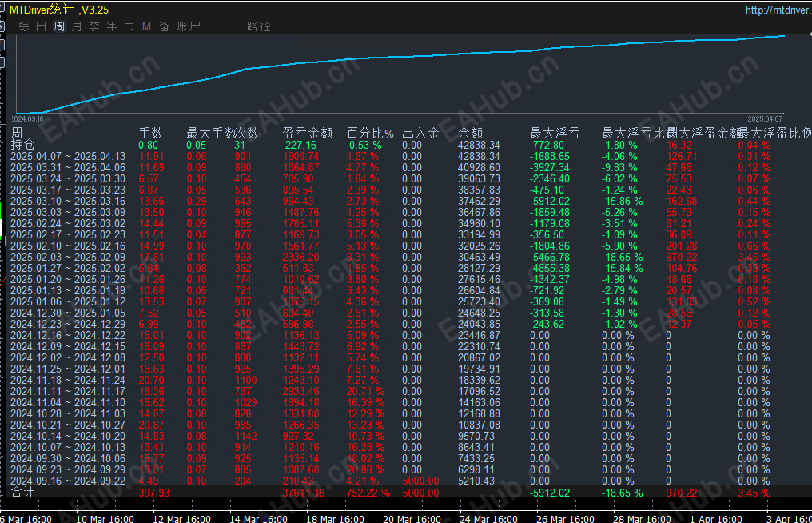Open the M tab
812x523 pixels.
click(x=146, y=26)
